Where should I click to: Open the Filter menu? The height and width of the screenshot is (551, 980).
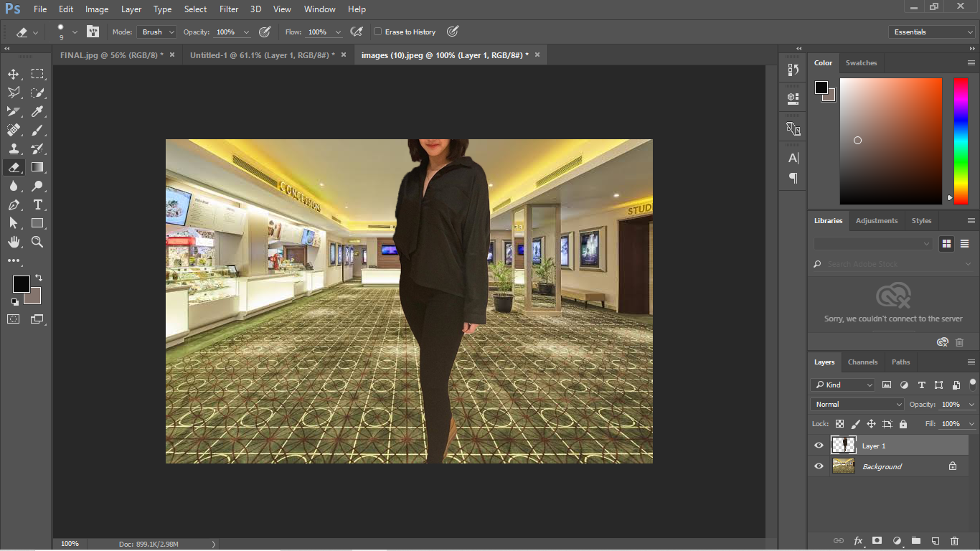pos(229,9)
